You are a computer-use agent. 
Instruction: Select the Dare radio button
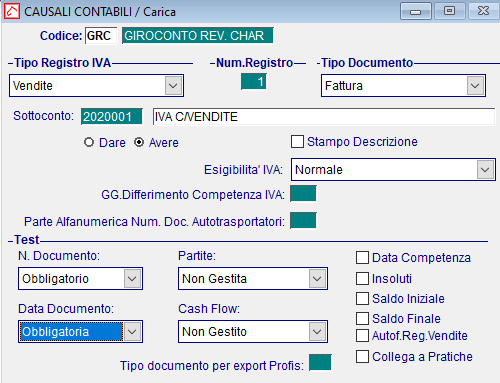coord(89,142)
